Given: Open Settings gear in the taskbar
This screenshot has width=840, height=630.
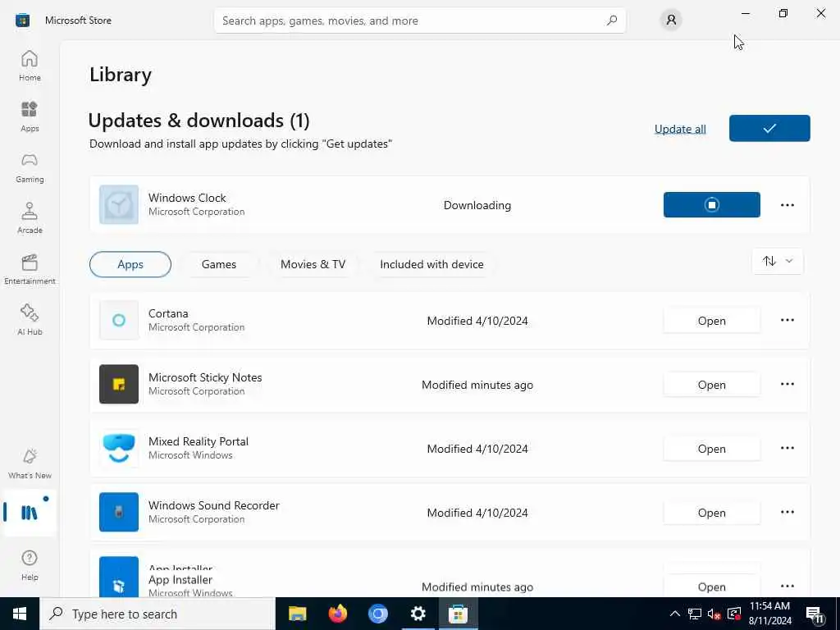Looking at the screenshot, I should 418,614.
